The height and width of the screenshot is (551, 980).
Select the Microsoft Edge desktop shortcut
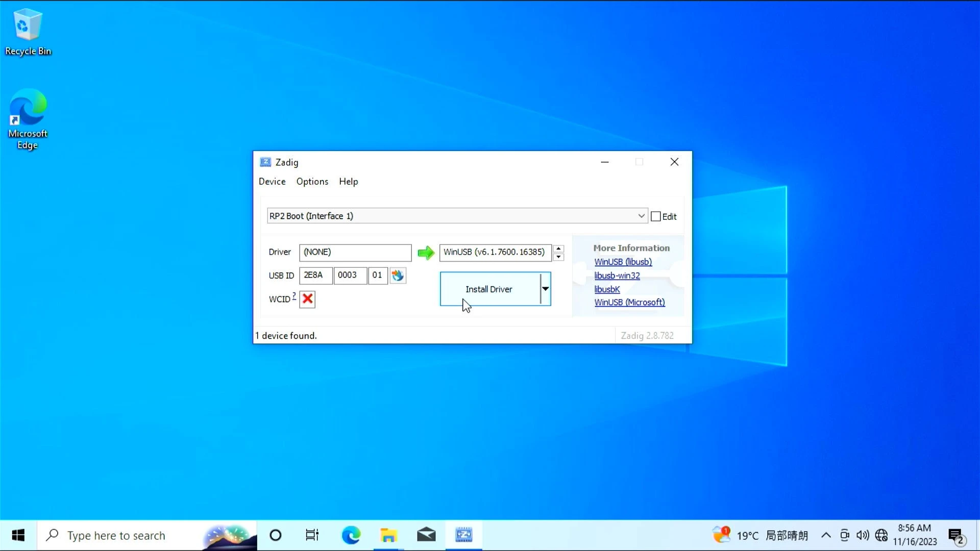pyautogui.click(x=28, y=119)
